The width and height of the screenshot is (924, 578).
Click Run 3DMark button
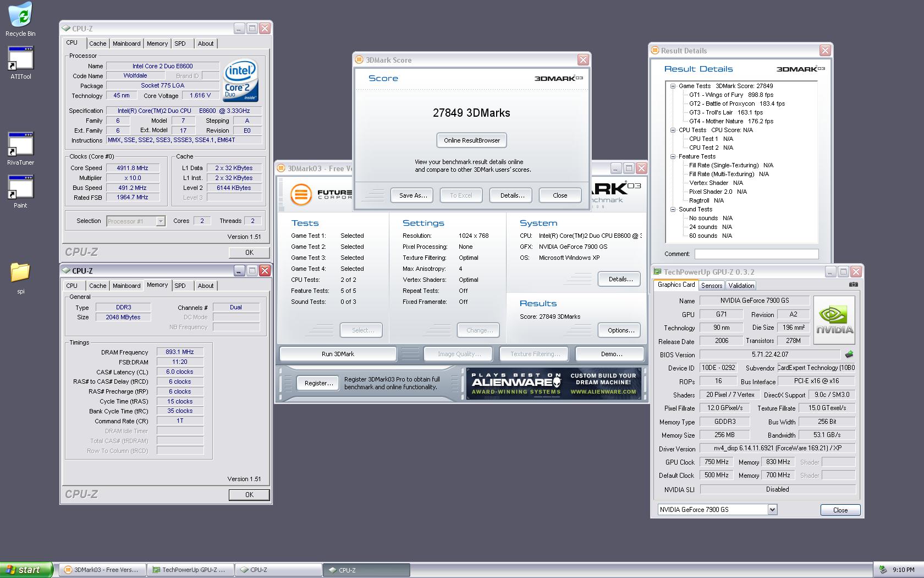(x=338, y=354)
